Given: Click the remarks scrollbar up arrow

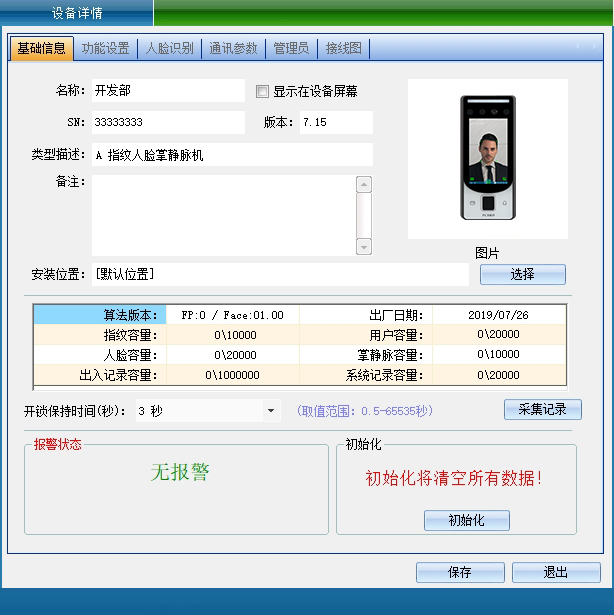Looking at the screenshot, I should [x=364, y=184].
